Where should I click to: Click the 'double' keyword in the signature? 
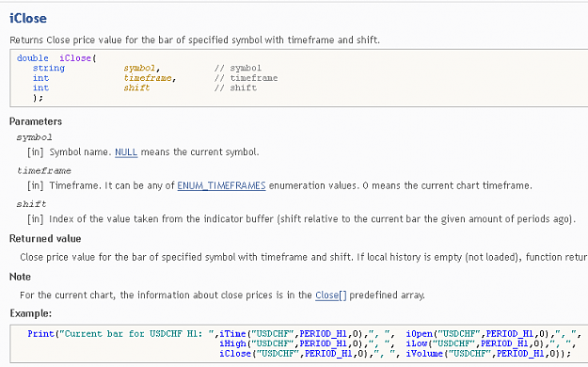[33, 58]
